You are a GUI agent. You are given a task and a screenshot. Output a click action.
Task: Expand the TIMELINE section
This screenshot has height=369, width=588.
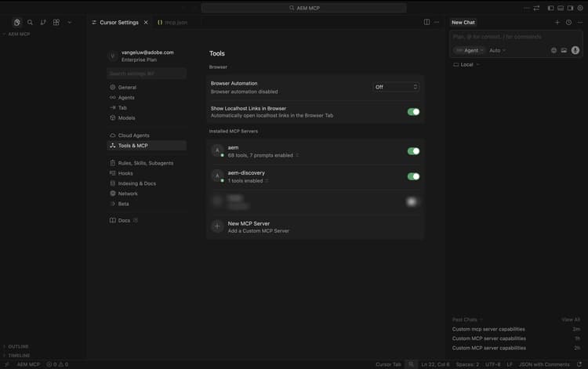[17, 356]
